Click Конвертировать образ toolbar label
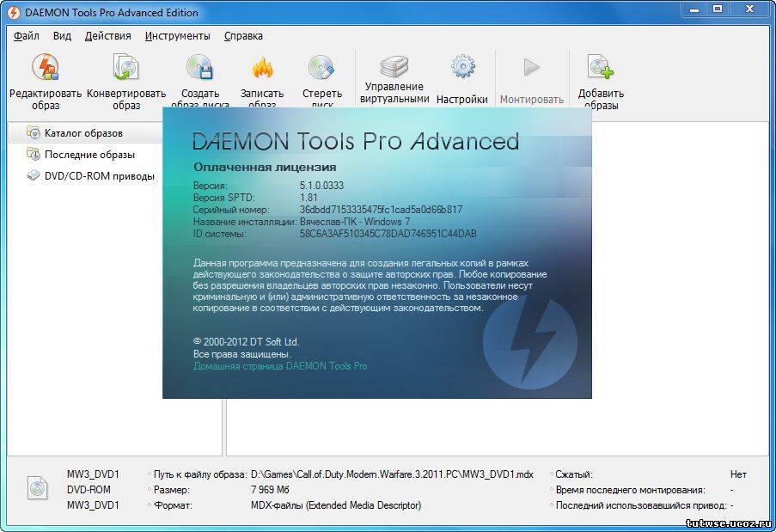 [126, 99]
